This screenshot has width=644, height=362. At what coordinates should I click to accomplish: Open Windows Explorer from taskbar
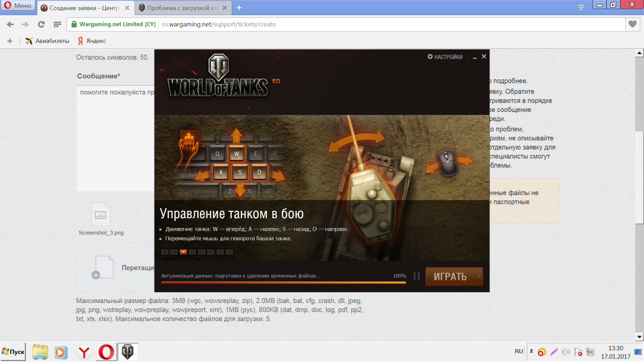(40, 352)
